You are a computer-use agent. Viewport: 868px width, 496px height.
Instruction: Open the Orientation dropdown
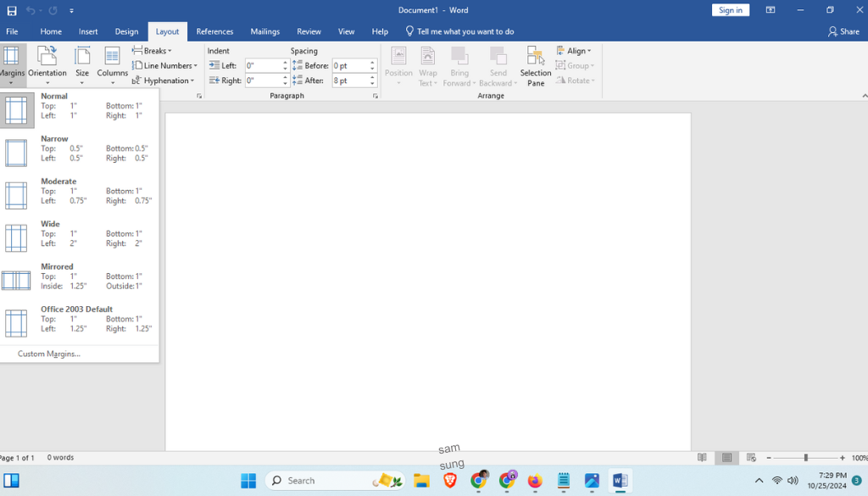tap(47, 65)
